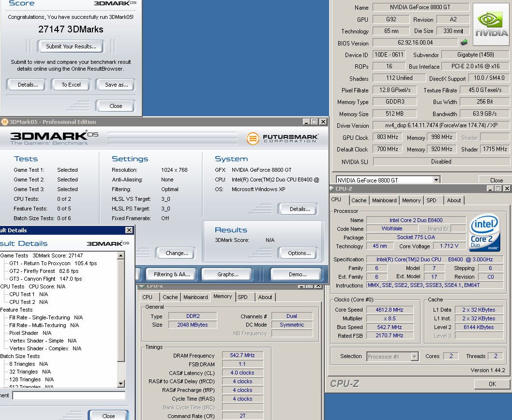
Task: Close the 3DMark05 Professional Edition window
Action: coord(323,122)
